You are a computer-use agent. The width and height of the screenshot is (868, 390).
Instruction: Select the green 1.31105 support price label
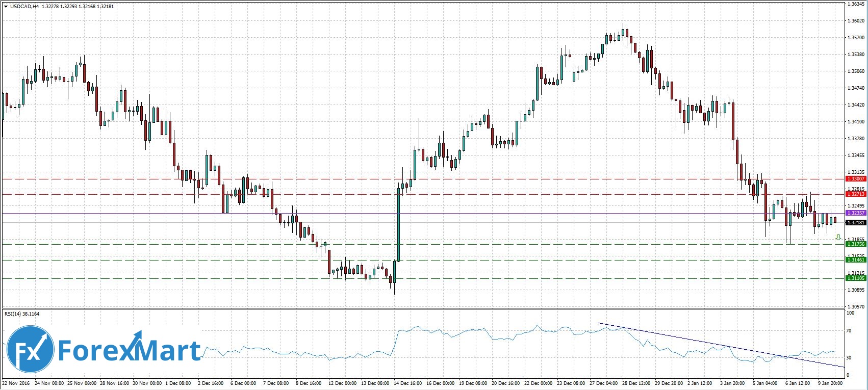click(855, 278)
